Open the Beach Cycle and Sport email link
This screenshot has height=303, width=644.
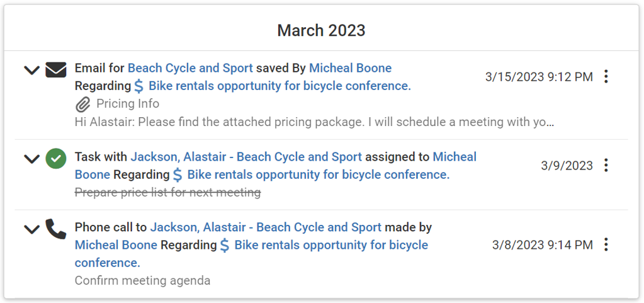pyautogui.click(x=190, y=68)
